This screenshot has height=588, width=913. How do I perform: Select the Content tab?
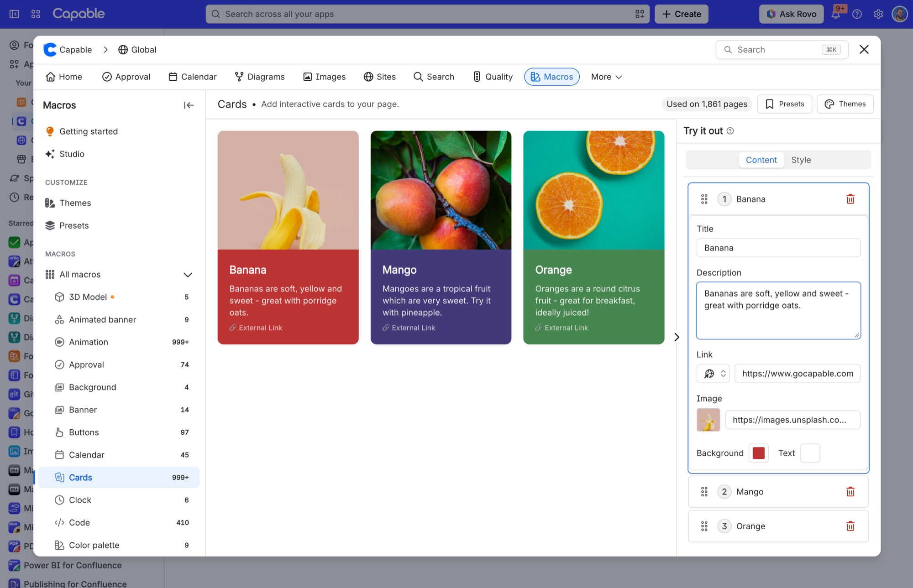pyautogui.click(x=761, y=160)
